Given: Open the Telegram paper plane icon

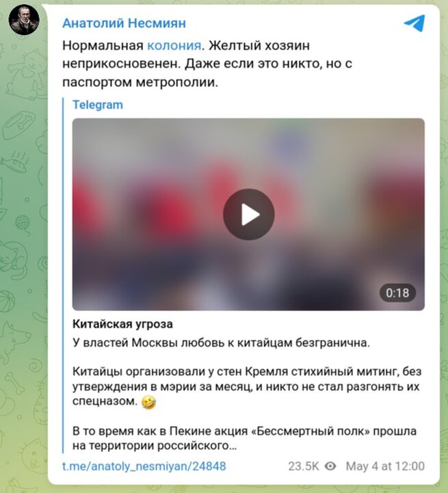Looking at the screenshot, I should 414,23.
